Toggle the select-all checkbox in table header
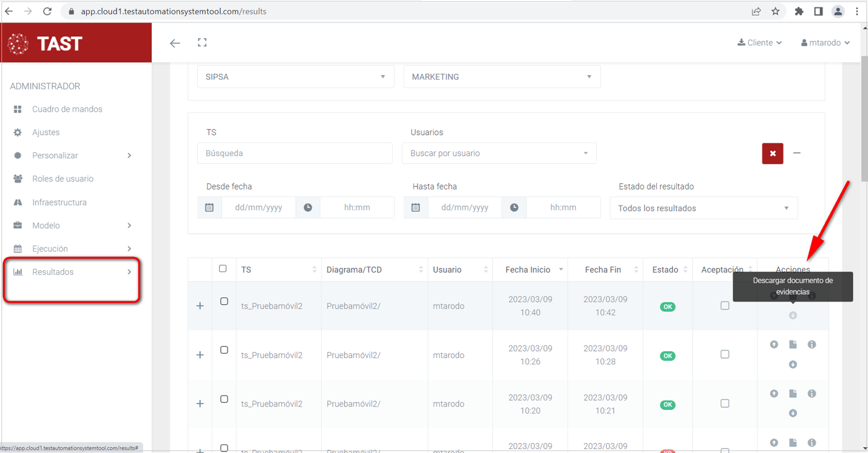868x453 pixels. coord(223,269)
